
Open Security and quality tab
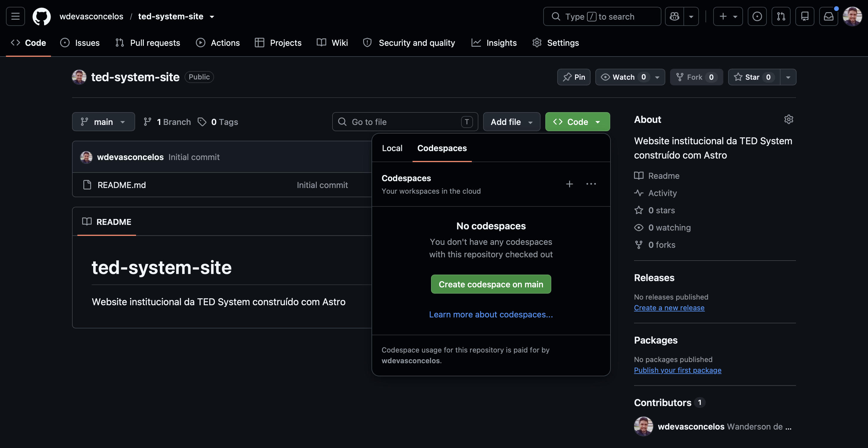pos(409,43)
